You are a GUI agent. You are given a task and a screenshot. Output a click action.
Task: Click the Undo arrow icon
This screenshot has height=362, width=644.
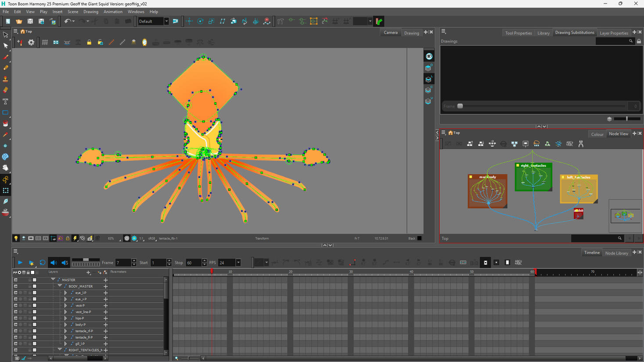[67, 21]
